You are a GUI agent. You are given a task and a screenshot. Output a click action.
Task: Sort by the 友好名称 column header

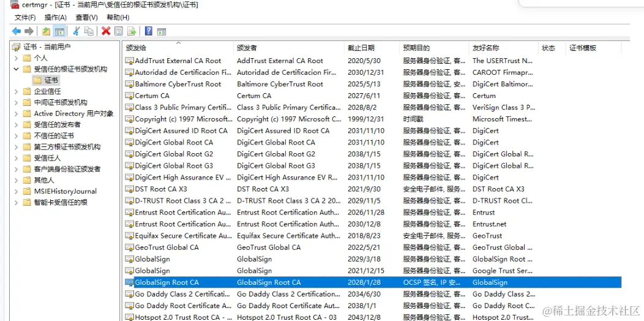point(504,48)
